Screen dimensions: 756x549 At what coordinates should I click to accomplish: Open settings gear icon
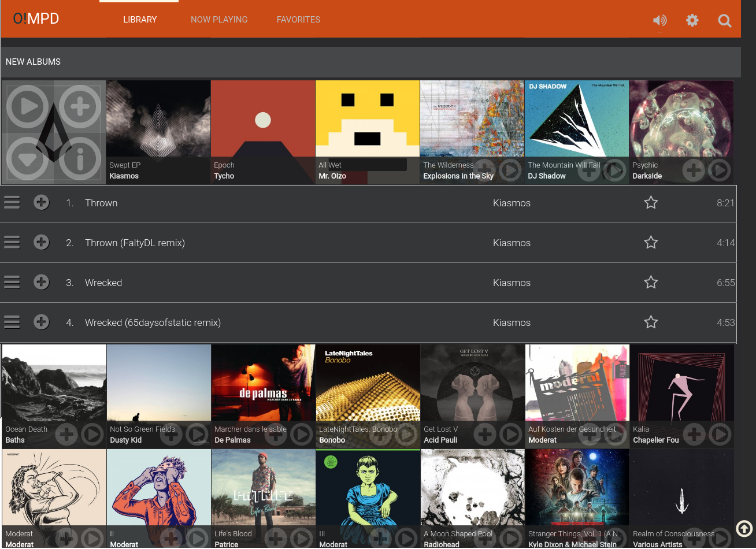click(x=692, y=21)
